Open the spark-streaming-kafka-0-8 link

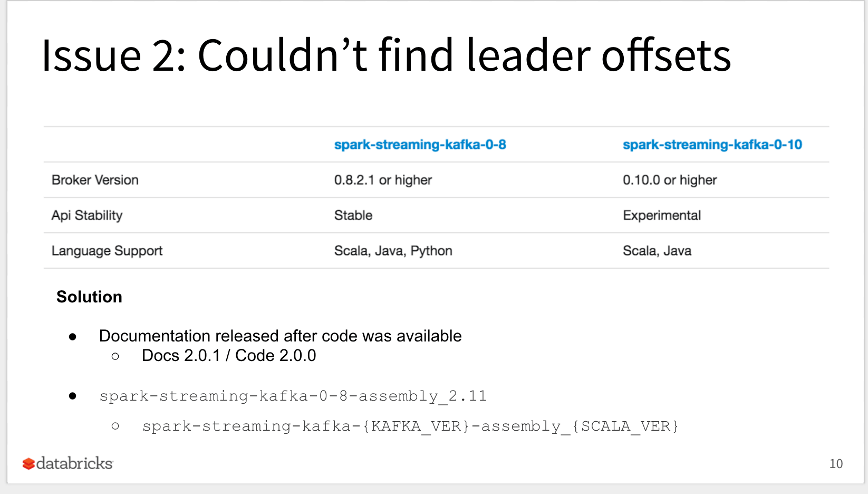coord(420,145)
